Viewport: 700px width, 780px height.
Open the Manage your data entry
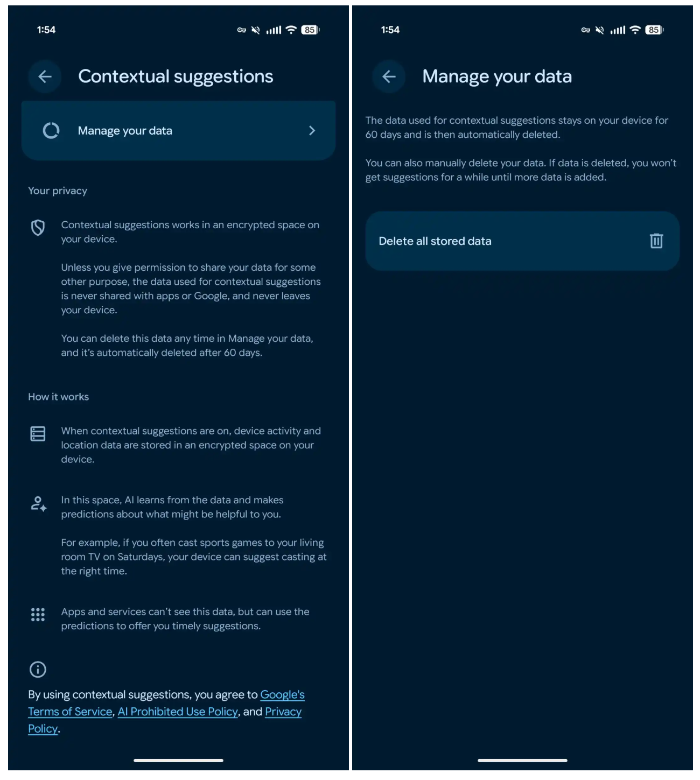tap(178, 130)
